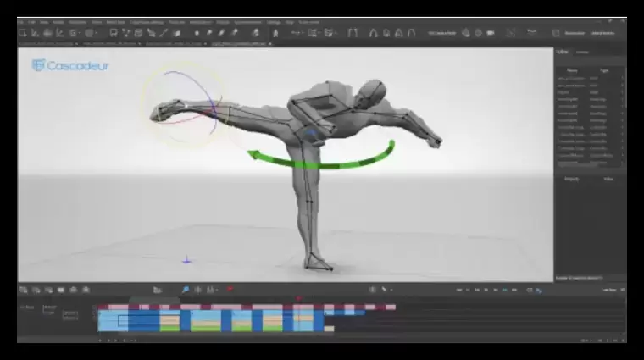Click the first icon in the timeline toolbar
The width and height of the screenshot is (644, 360).
click(24, 290)
